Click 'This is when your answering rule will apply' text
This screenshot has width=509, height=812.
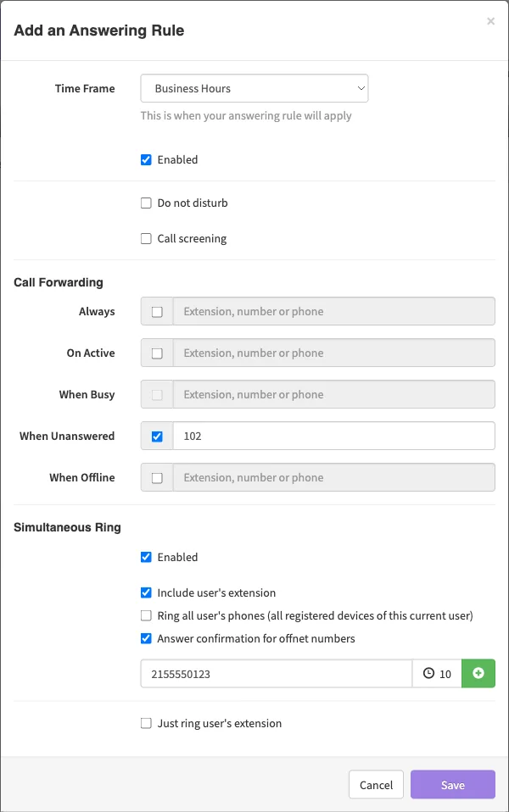coord(246,115)
